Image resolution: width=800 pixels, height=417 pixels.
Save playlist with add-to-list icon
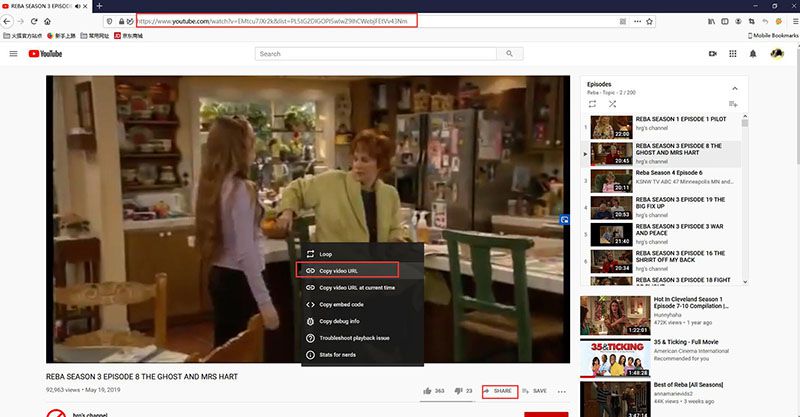click(x=733, y=104)
